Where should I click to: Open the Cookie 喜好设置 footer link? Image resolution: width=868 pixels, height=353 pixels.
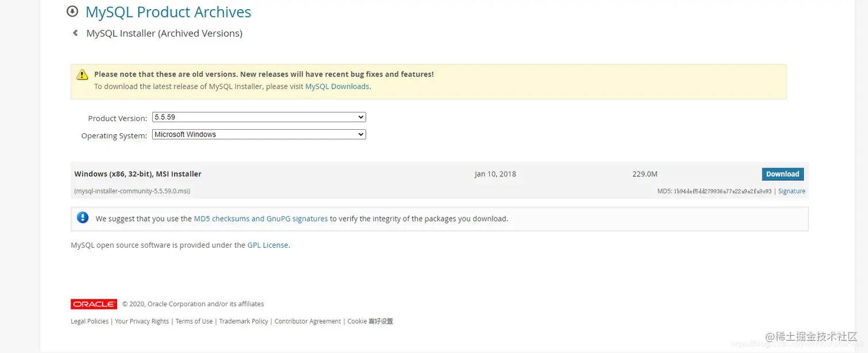point(370,321)
